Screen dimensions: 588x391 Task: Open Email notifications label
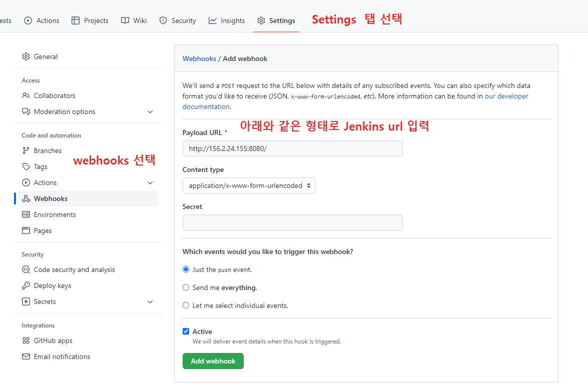(62, 356)
